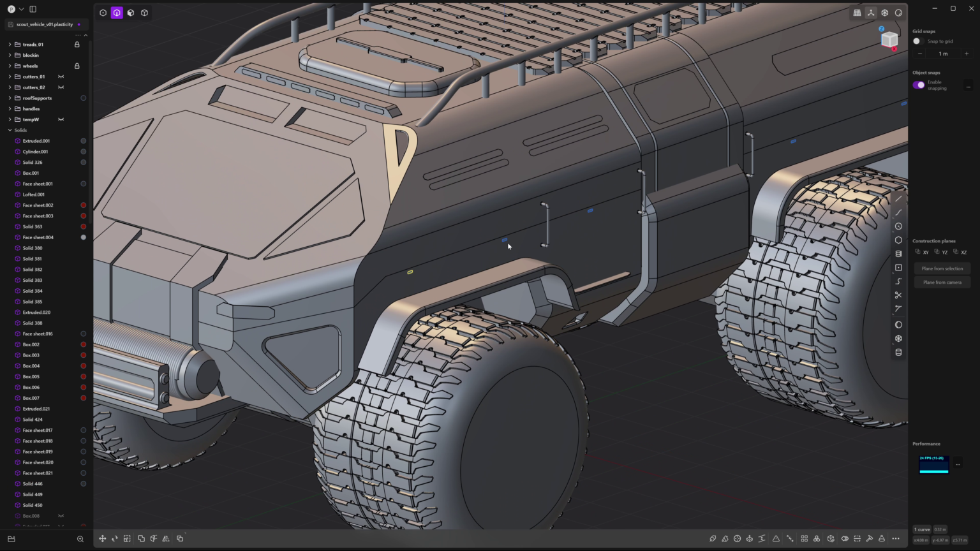Select the circle tool with center mark
The width and height of the screenshot is (980, 551).
898,226
